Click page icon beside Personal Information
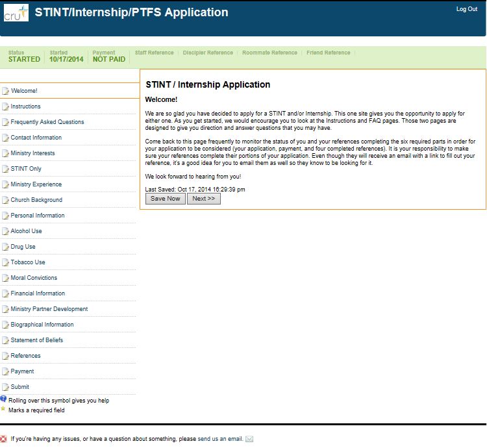 pyautogui.click(x=5, y=216)
